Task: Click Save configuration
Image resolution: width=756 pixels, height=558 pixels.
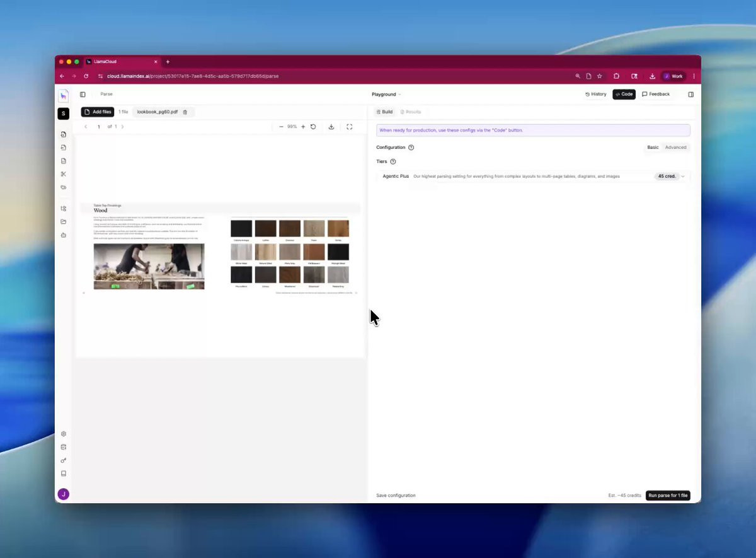Action: coord(396,496)
